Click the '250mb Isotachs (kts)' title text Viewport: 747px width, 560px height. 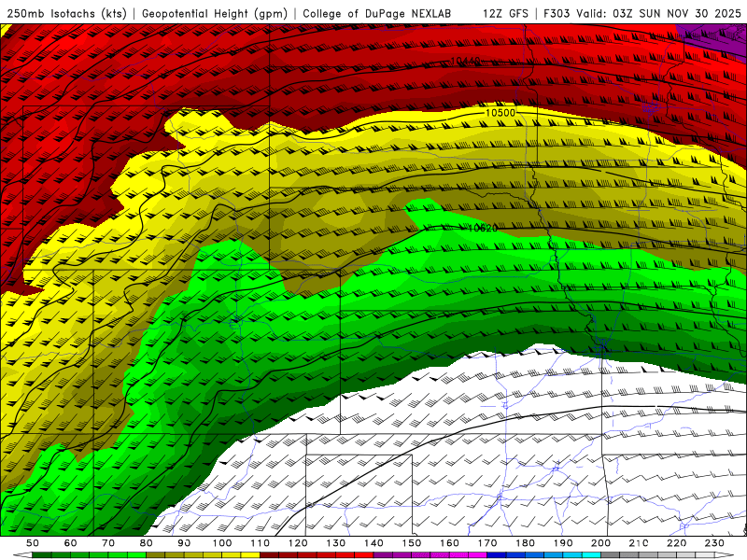pyautogui.click(x=66, y=13)
